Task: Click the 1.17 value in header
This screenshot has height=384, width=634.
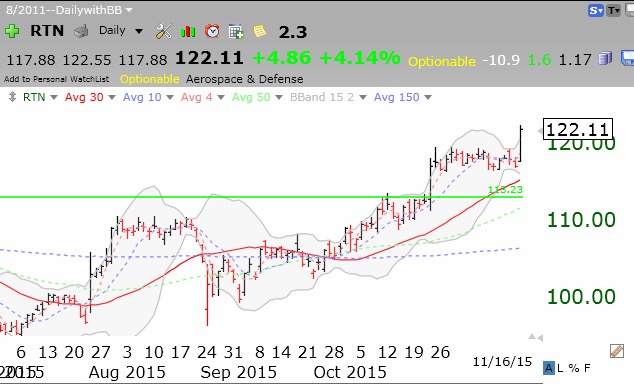Action: pos(575,60)
